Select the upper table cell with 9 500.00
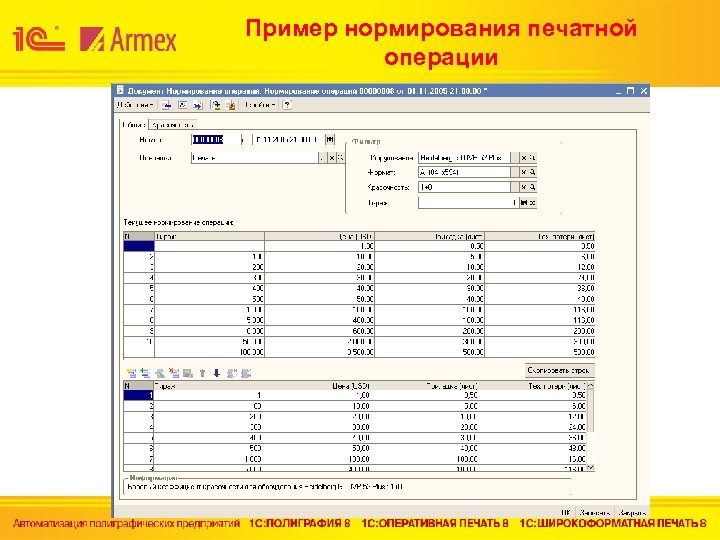Screen dimensions: 720x540 (320, 352)
